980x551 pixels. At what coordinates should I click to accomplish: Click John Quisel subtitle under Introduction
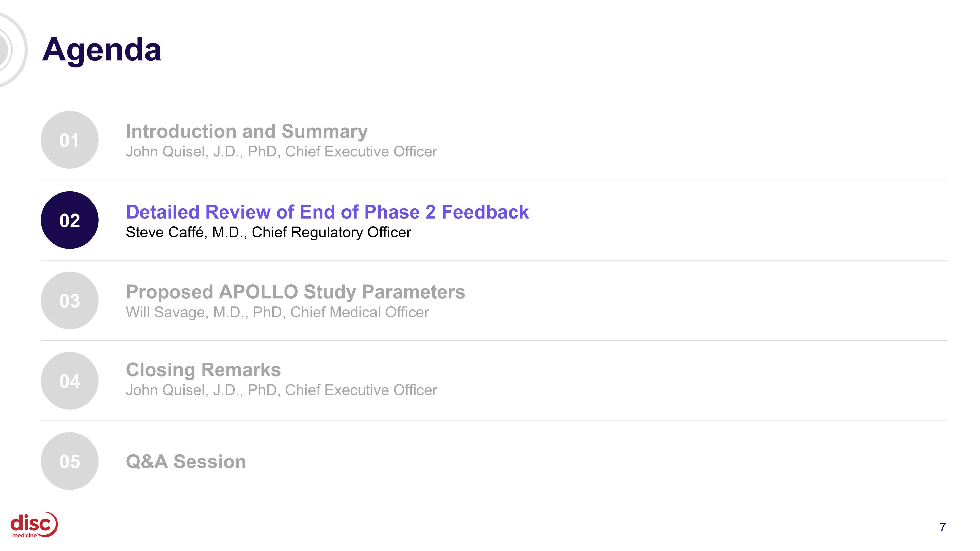click(282, 152)
